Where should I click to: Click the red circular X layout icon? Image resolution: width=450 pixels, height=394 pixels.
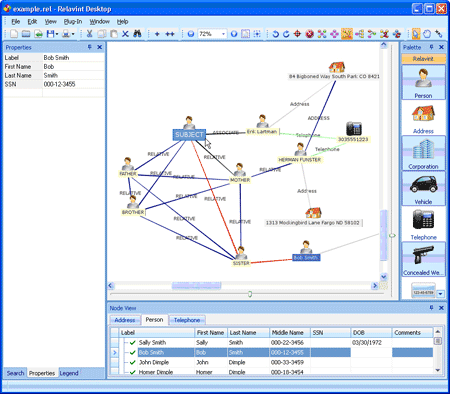coord(310,34)
